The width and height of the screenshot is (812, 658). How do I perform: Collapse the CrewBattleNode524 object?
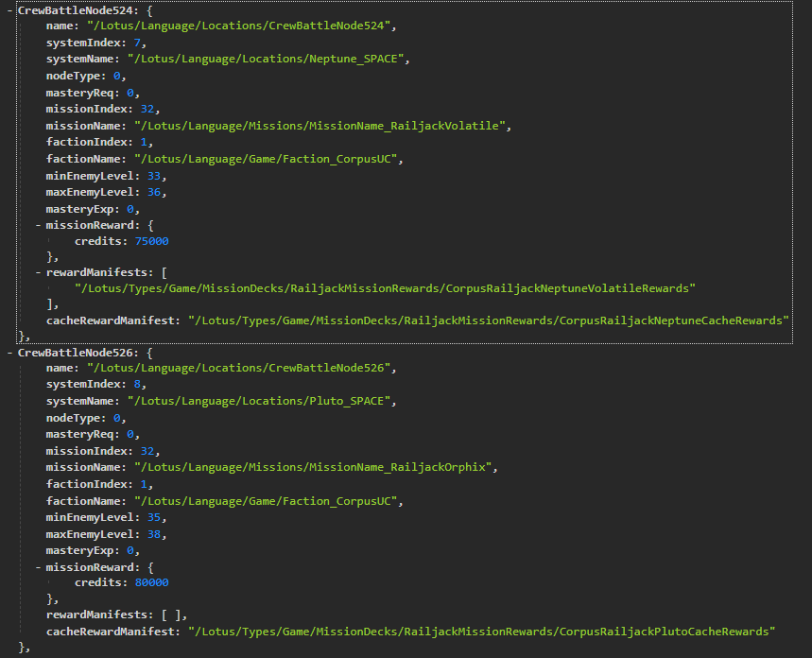tap(9, 9)
